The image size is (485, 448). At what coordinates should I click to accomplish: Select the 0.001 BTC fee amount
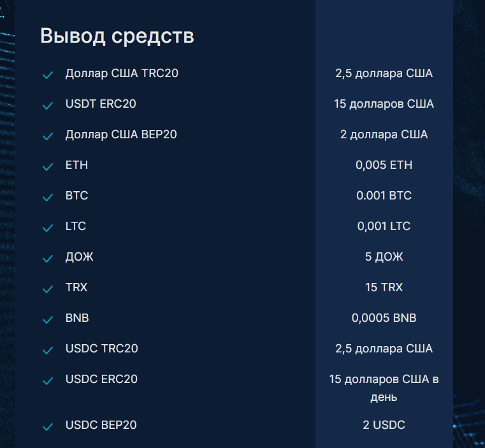click(384, 196)
